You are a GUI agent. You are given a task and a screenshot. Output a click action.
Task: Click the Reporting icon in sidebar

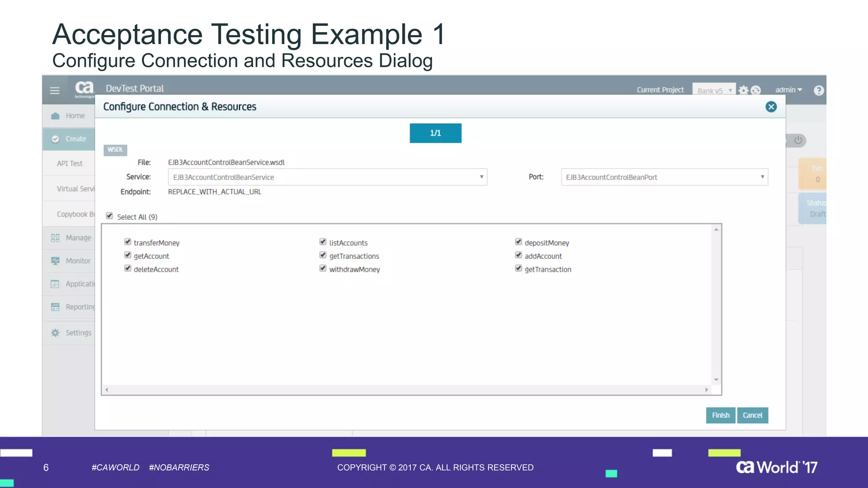pyautogui.click(x=55, y=307)
